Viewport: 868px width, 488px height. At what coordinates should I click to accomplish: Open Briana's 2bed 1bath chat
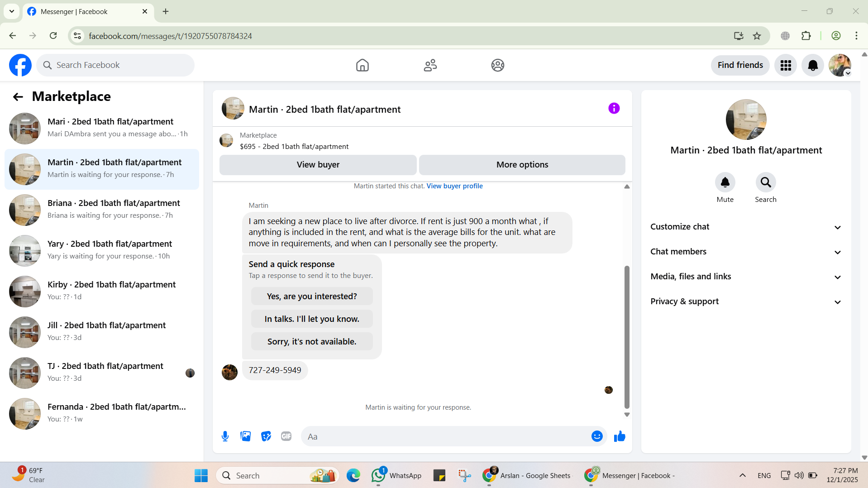pyautogui.click(x=102, y=210)
